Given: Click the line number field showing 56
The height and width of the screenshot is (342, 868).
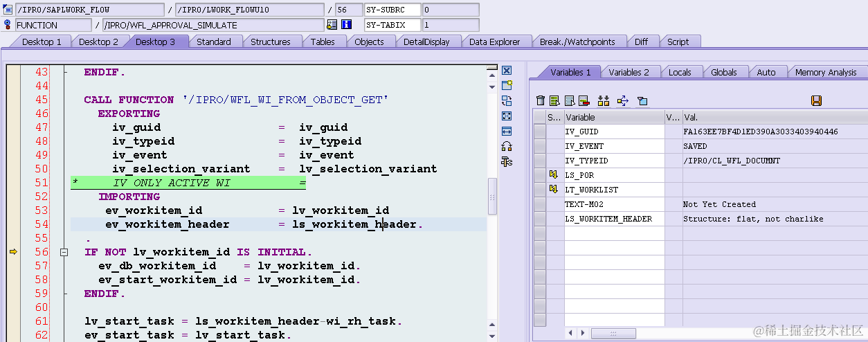Looking at the screenshot, I should [349, 10].
